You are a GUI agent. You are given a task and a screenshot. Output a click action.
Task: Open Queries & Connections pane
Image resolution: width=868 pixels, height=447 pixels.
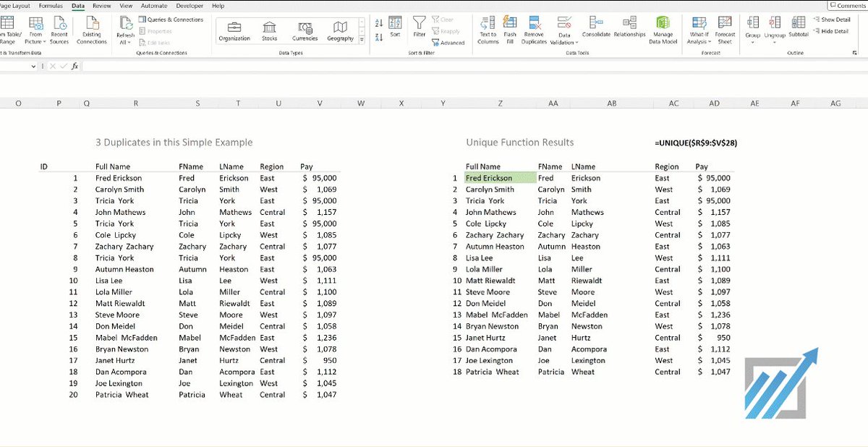171,20
